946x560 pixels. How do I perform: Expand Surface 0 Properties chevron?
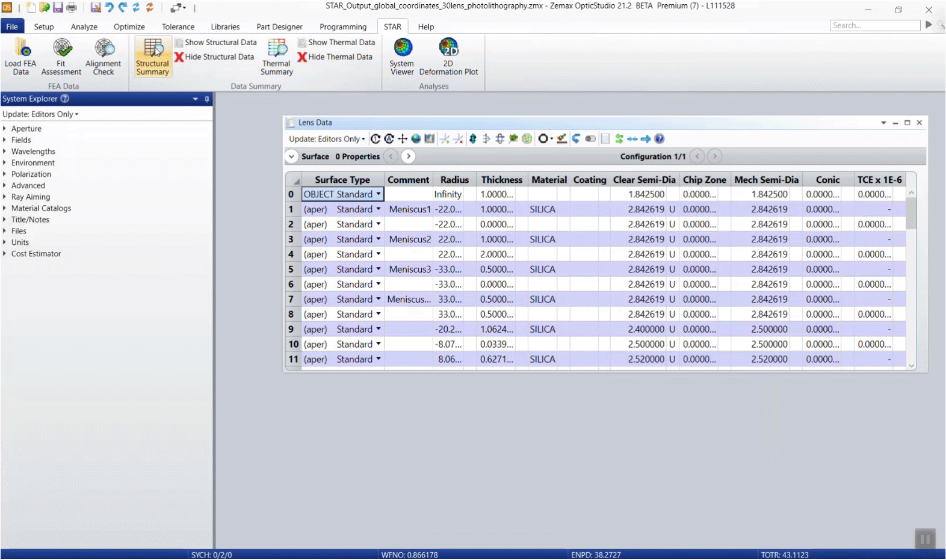[292, 156]
